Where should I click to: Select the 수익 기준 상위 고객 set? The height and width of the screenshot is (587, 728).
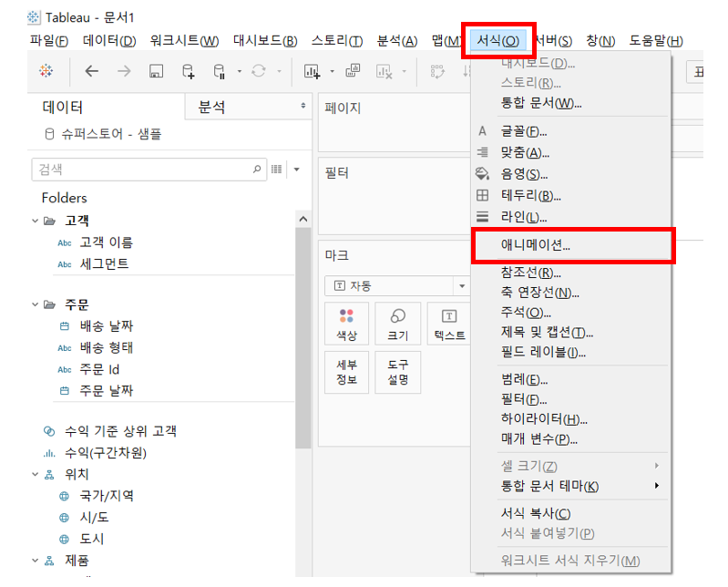click(120, 431)
